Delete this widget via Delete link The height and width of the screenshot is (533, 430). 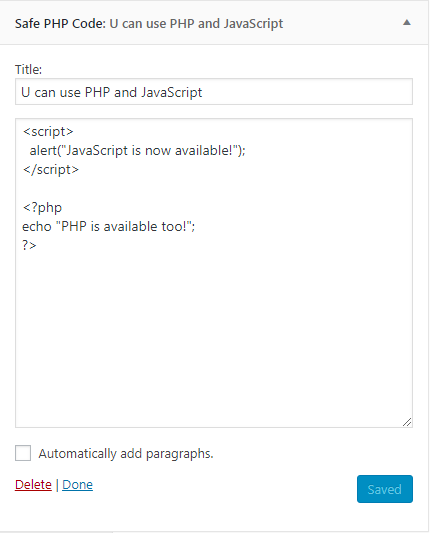[x=33, y=484]
